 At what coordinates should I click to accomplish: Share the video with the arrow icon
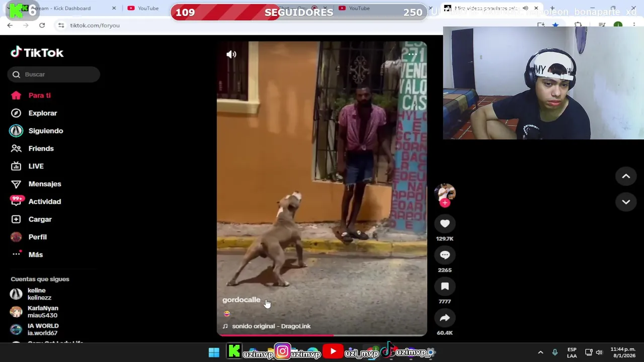pyautogui.click(x=445, y=318)
